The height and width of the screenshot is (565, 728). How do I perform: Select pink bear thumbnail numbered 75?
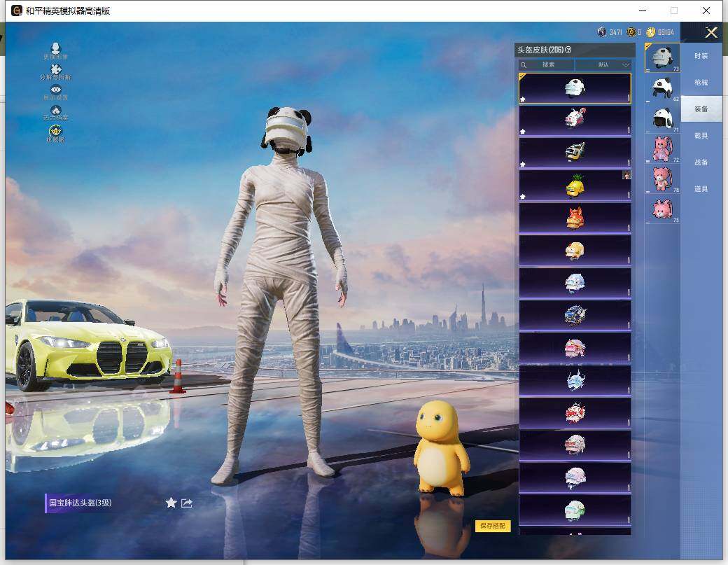[662, 209]
